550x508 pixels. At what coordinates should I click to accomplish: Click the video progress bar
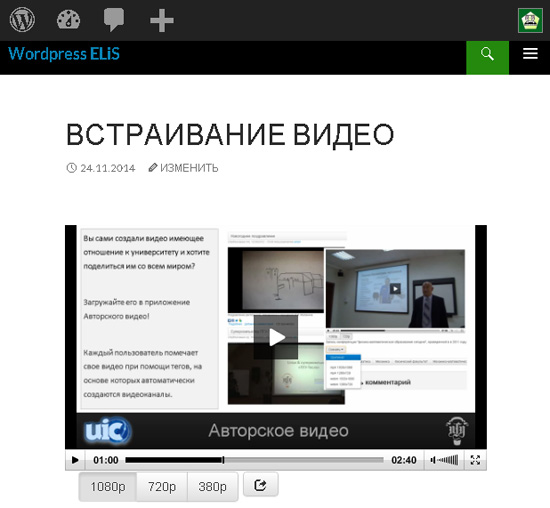point(254,460)
